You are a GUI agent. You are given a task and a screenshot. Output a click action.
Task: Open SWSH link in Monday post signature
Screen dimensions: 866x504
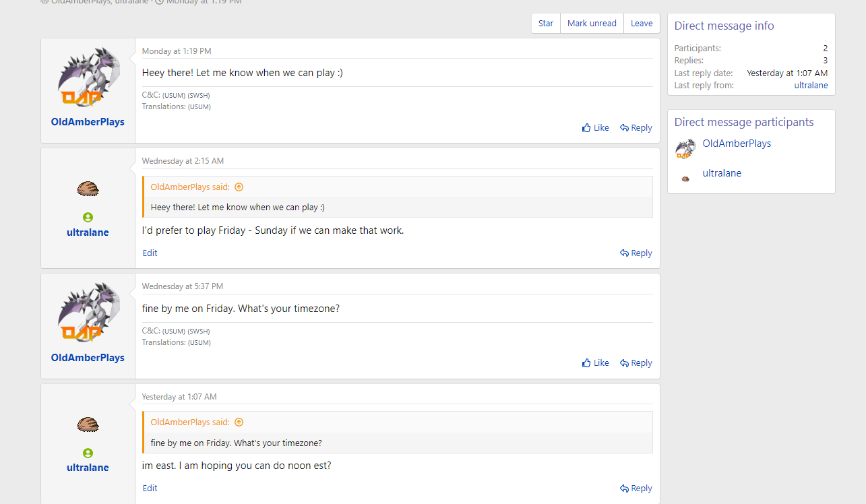pyautogui.click(x=199, y=96)
